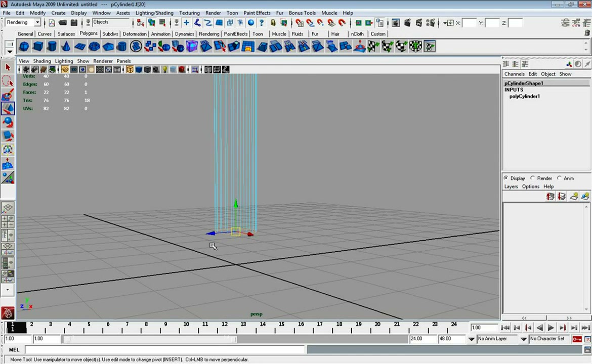This screenshot has height=364, width=592.
Task: Select the Render layer radio button
Action: [x=532, y=178]
